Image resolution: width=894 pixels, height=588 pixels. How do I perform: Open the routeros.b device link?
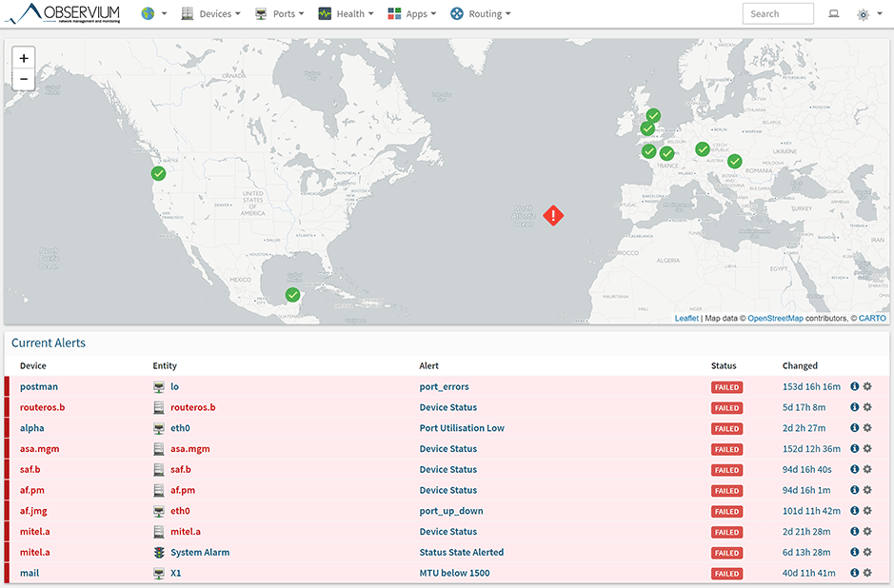[x=42, y=407]
